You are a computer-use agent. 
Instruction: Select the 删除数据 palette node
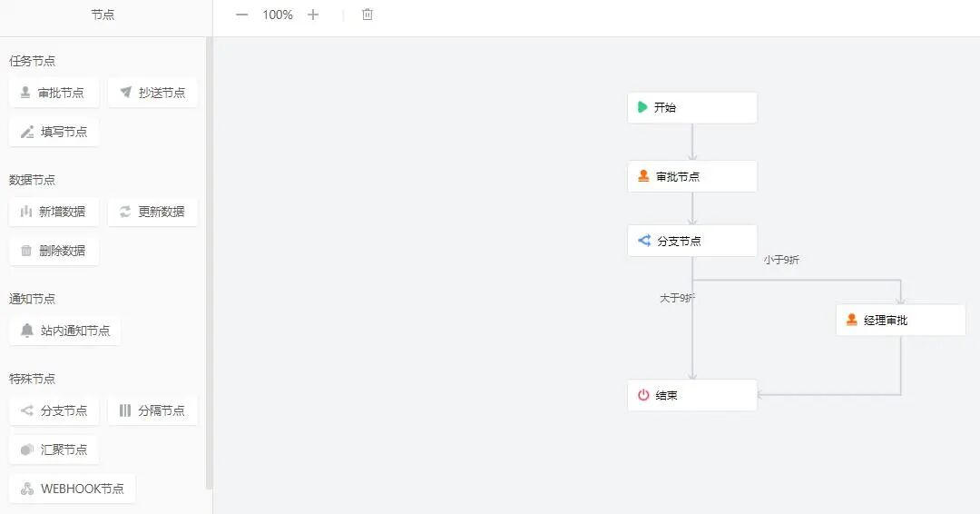pyautogui.click(x=54, y=251)
